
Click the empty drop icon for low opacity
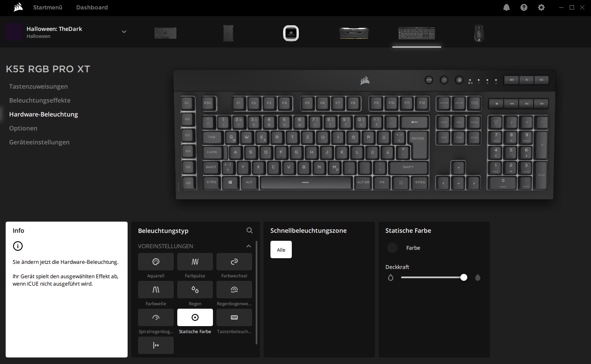(391, 277)
